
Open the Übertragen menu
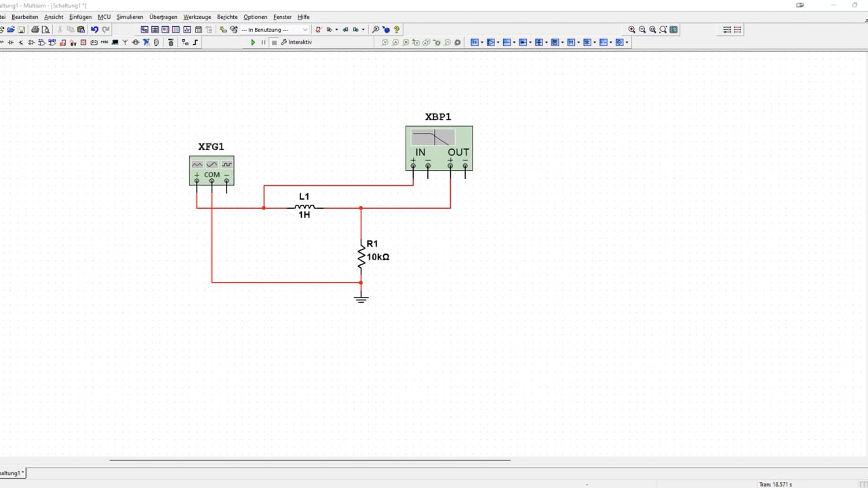(x=163, y=17)
